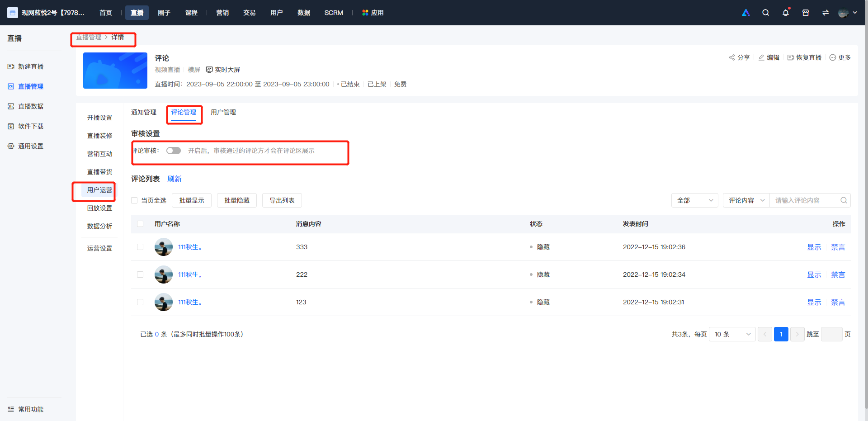
Task: Expand the 10 条 per-page dropdown
Action: (x=732, y=334)
